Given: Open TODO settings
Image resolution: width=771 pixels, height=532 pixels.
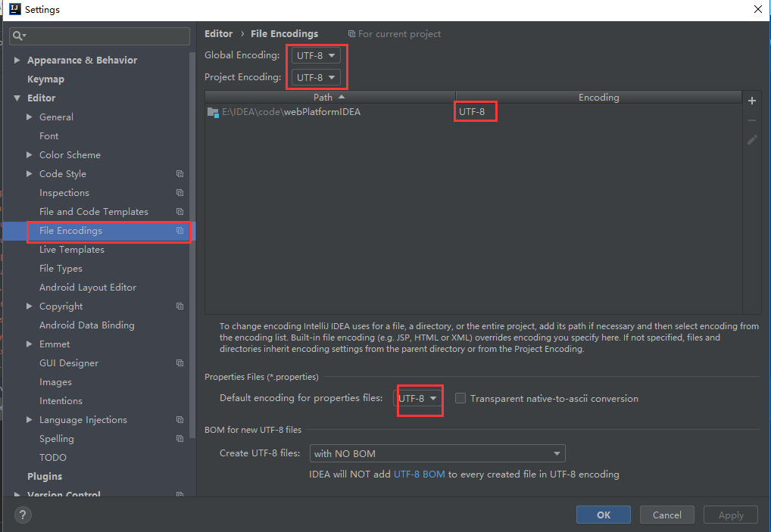Looking at the screenshot, I should (52, 457).
